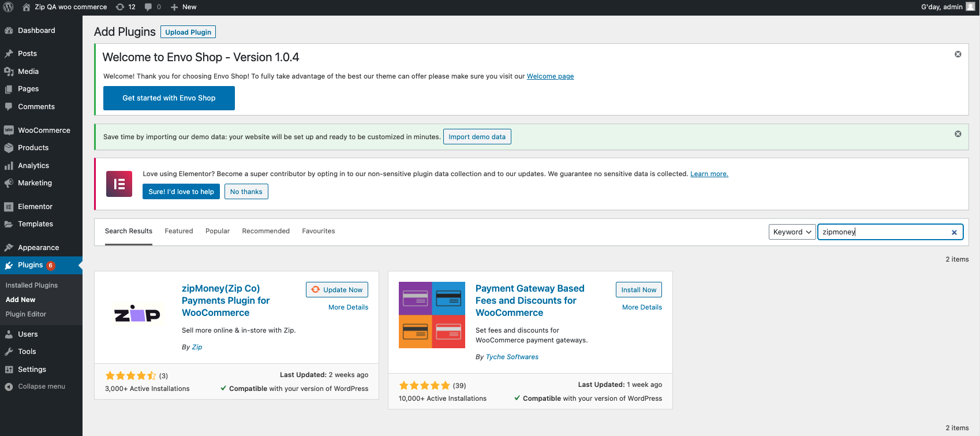The height and width of the screenshot is (436, 980).
Task: Open the Zip QA woo commerce site home icon
Action: click(26, 7)
